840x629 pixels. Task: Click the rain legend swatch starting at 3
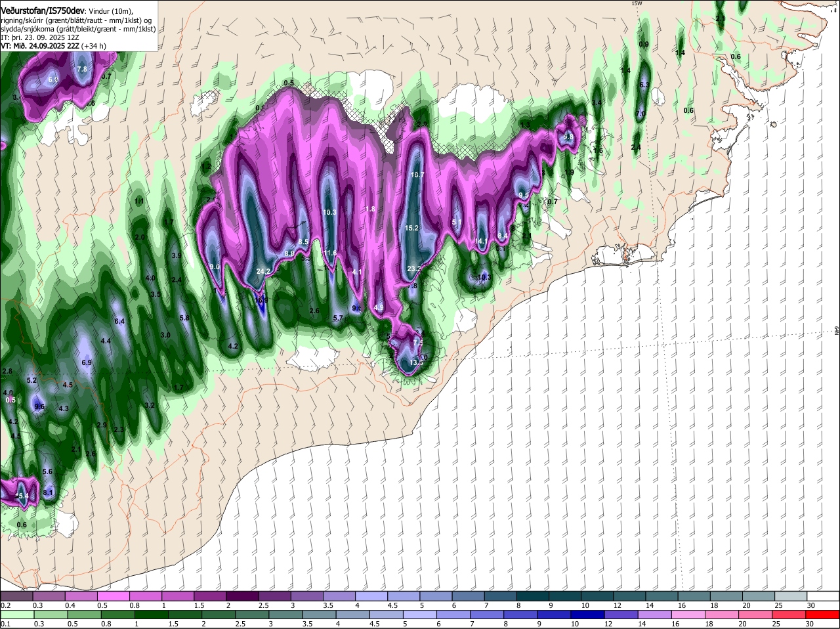[x=285, y=615]
